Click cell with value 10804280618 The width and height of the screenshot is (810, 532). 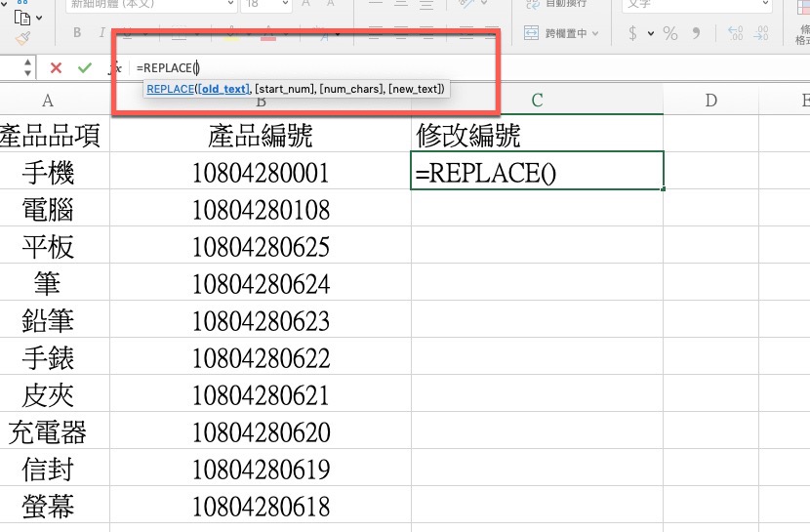click(261, 507)
